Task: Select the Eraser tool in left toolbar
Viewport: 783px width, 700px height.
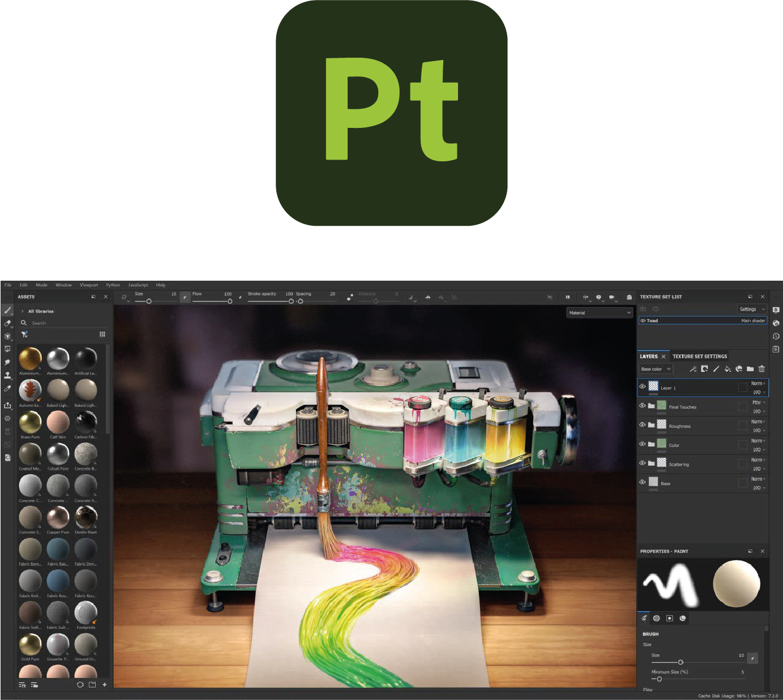Action: point(7,323)
